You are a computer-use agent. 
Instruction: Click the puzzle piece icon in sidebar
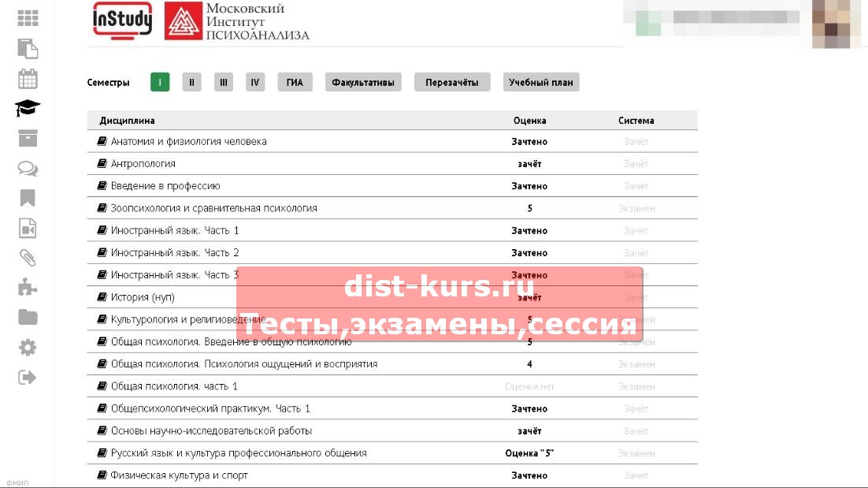tap(28, 288)
